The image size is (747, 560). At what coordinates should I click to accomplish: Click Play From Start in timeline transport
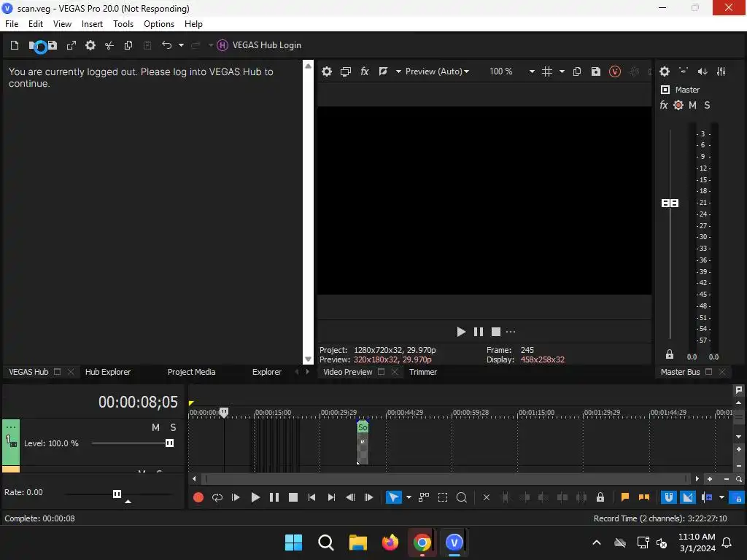pyautogui.click(x=236, y=497)
